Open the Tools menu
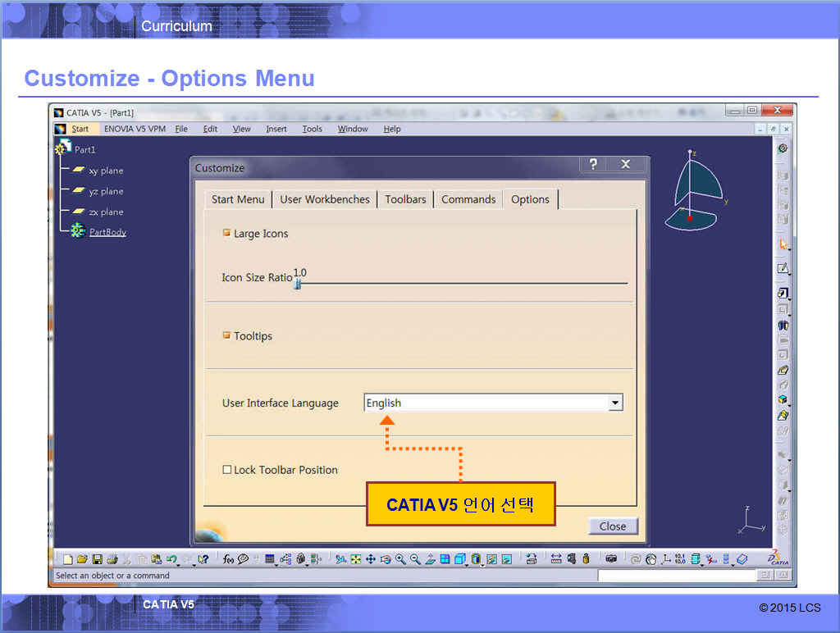This screenshot has height=633, width=840. point(312,129)
